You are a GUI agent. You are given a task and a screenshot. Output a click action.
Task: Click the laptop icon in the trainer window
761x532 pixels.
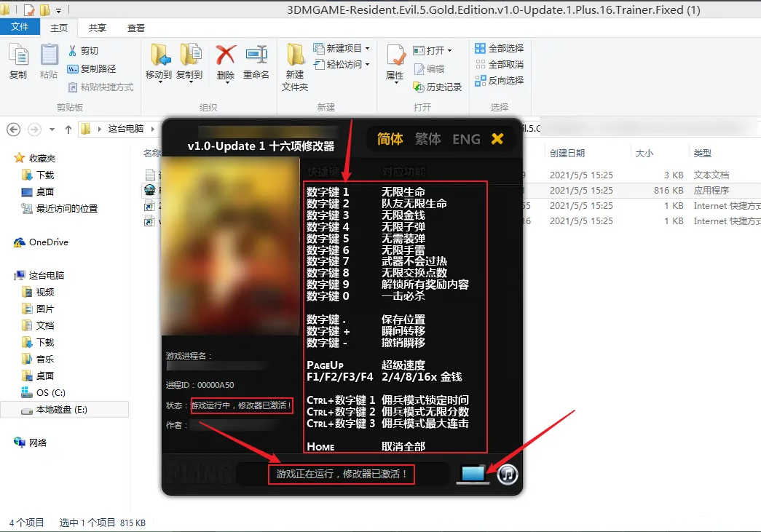click(x=472, y=474)
